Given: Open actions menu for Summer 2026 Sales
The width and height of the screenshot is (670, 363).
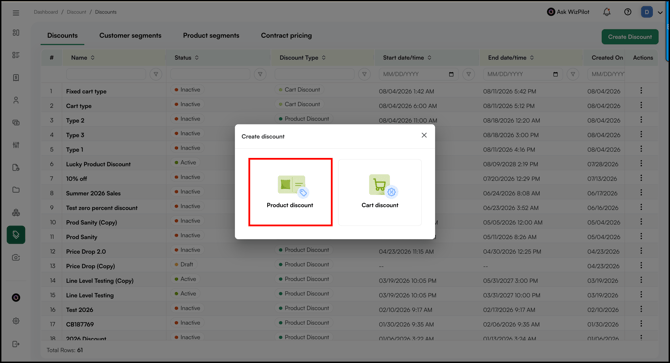Looking at the screenshot, I should (x=641, y=192).
